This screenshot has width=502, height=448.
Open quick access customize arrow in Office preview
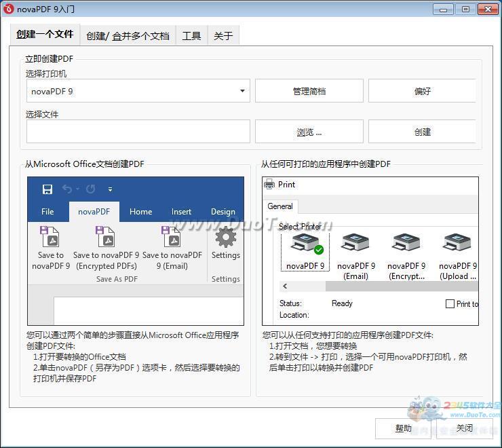pos(110,189)
